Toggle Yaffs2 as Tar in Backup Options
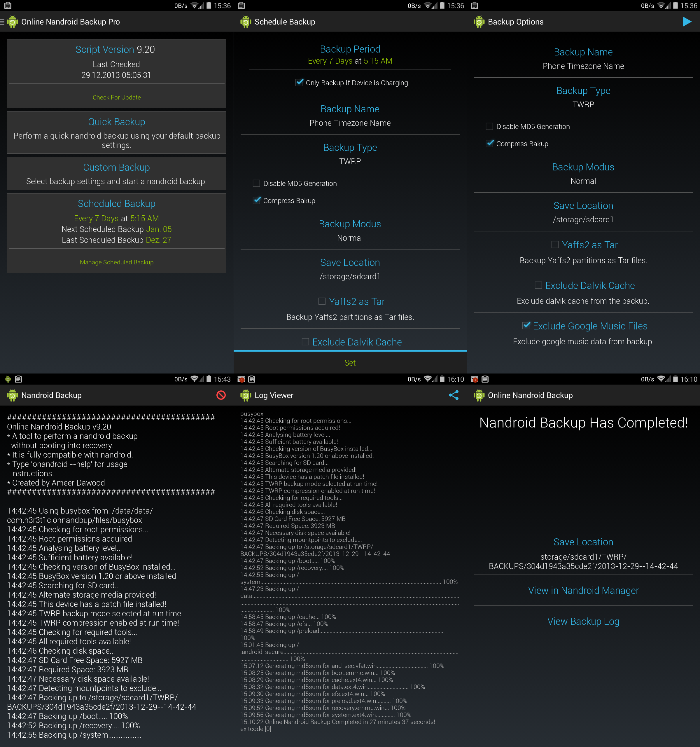 click(555, 245)
